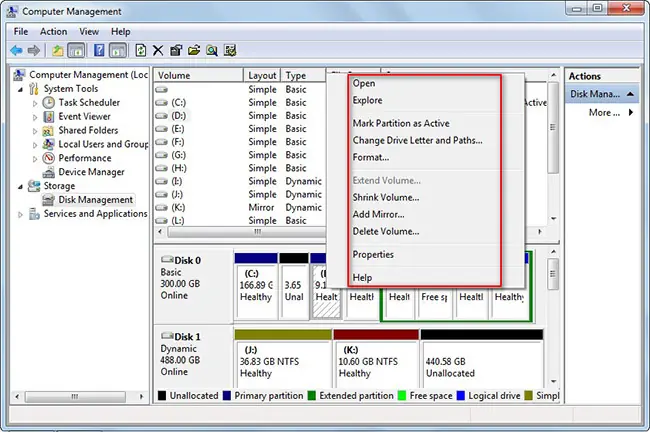Click the Event Viewer icon in tree
Screen dimensions: 650x432
click(x=49, y=116)
